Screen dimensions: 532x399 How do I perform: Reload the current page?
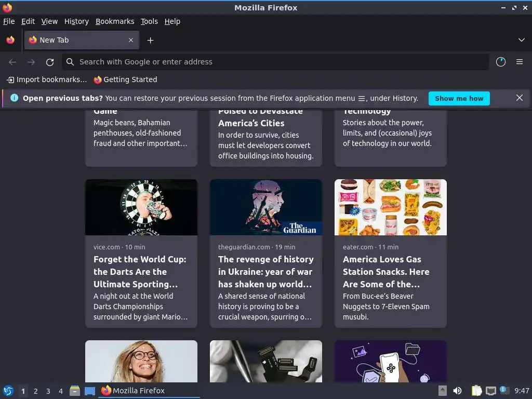[50, 62]
